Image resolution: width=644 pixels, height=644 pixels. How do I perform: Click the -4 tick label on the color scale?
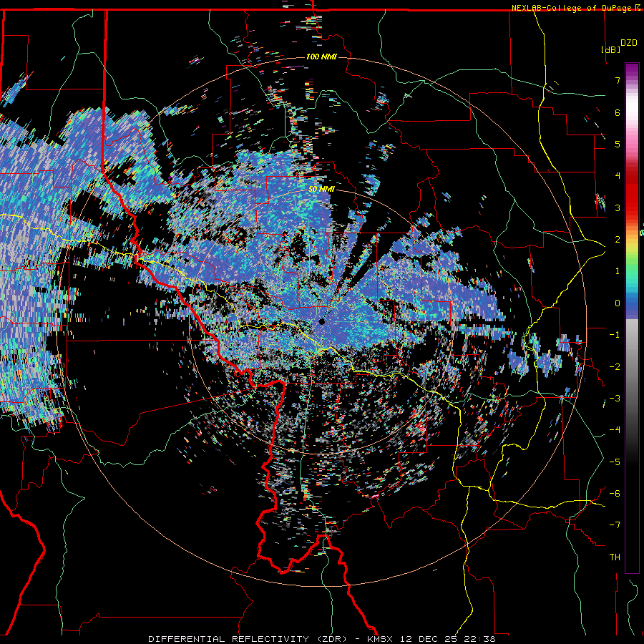click(615, 430)
